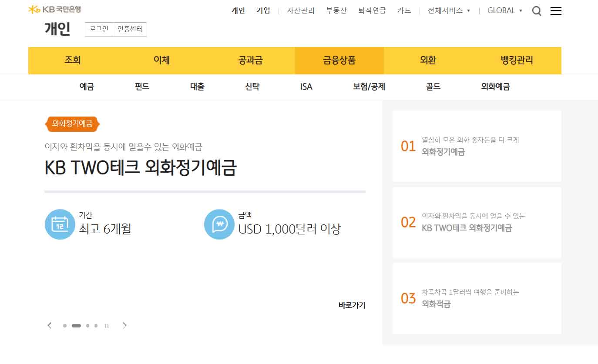Open the 외환 menu
Viewport: 598px width, 364px height.
click(428, 60)
